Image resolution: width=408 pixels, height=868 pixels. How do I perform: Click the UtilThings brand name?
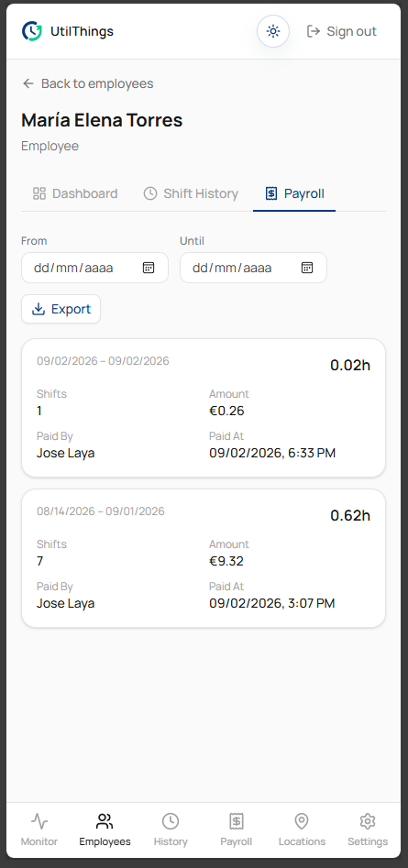pos(82,31)
